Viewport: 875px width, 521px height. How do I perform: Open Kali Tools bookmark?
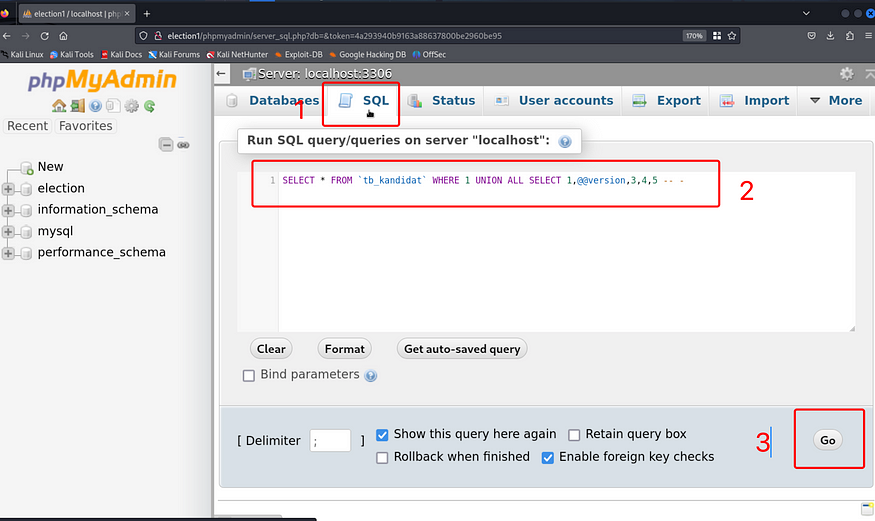pos(71,55)
